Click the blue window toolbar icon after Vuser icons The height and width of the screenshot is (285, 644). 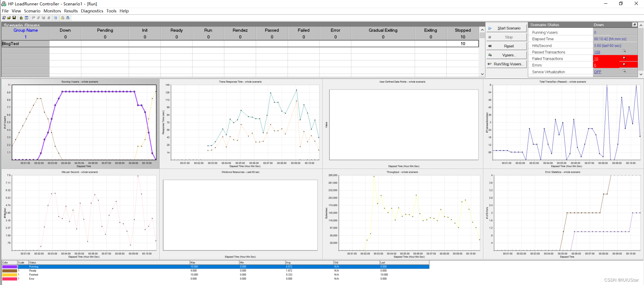click(55, 18)
